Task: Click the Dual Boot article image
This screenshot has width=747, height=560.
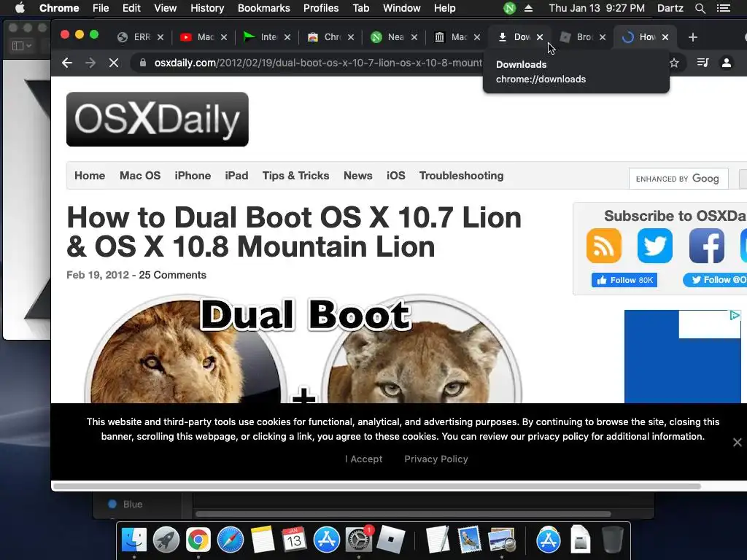Action: pyautogui.click(x=303, y=349)
